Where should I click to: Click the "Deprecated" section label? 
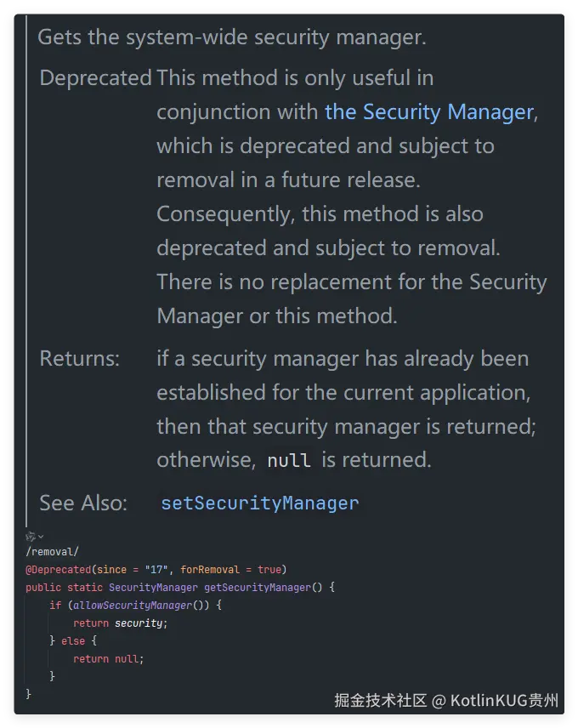(x=95, y=78)
